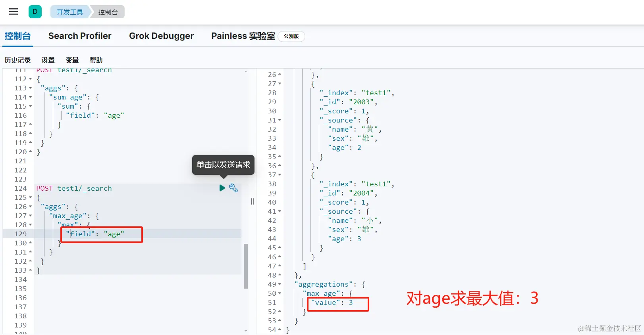Open 帮助 menu

(96, 60)
